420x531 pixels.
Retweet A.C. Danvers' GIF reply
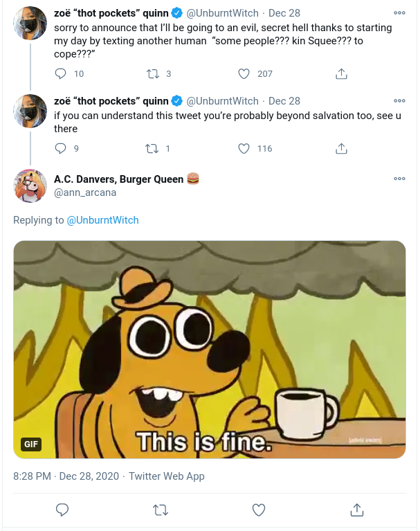coord(161,510)
